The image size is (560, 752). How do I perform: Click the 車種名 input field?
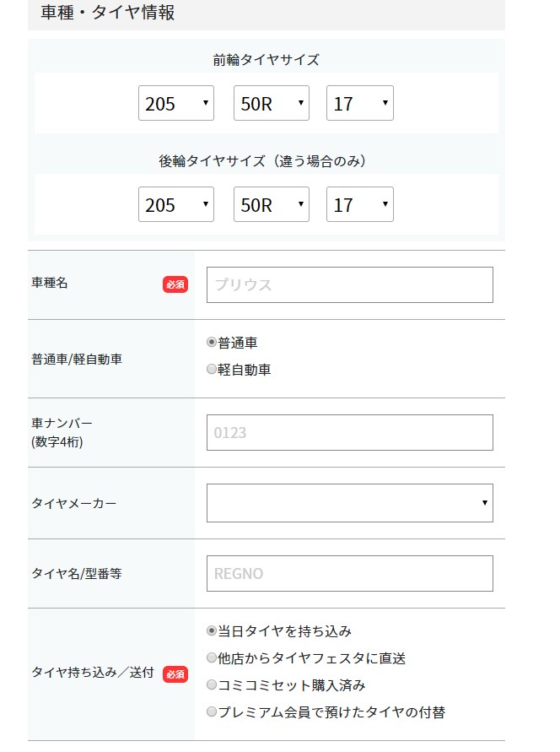[350, 285]
